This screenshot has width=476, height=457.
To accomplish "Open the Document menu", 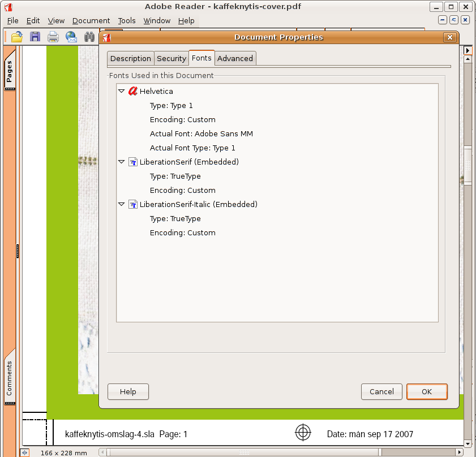I will (91, 20).
